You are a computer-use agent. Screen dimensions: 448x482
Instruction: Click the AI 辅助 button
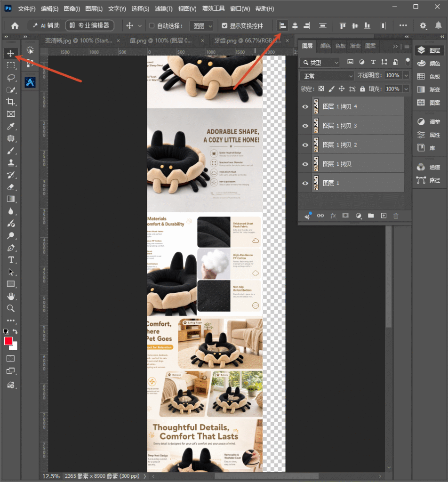tap(46, 25)
